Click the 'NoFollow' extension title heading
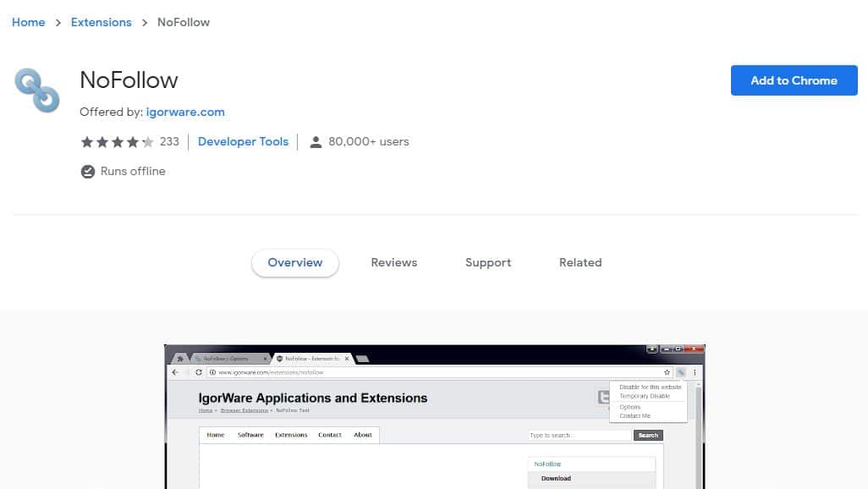This screenshot has width=868, height=489. pyautogui.click(x=129, y=80)
